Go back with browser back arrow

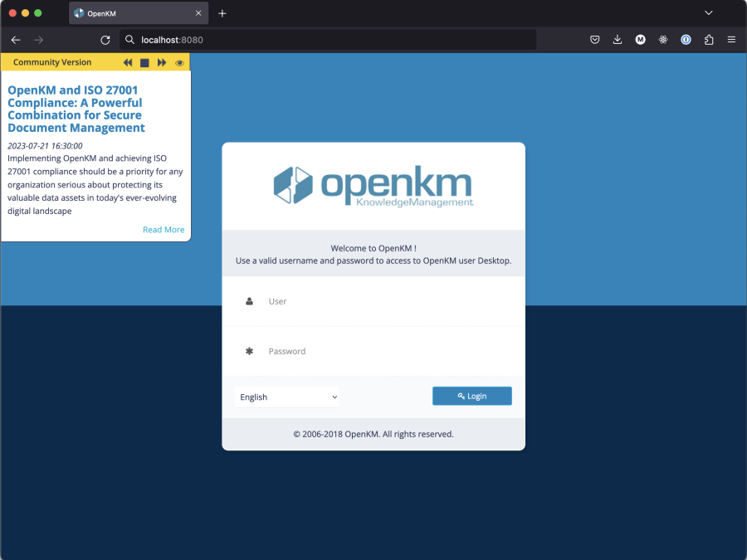pyautogui.click(x=16, y=40)
